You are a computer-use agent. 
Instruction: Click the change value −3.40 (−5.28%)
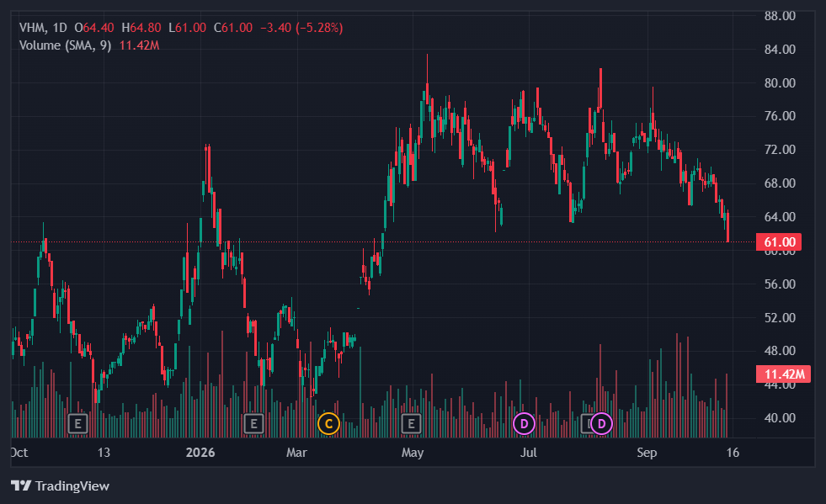pyautogui.click(x=301, y=28)
